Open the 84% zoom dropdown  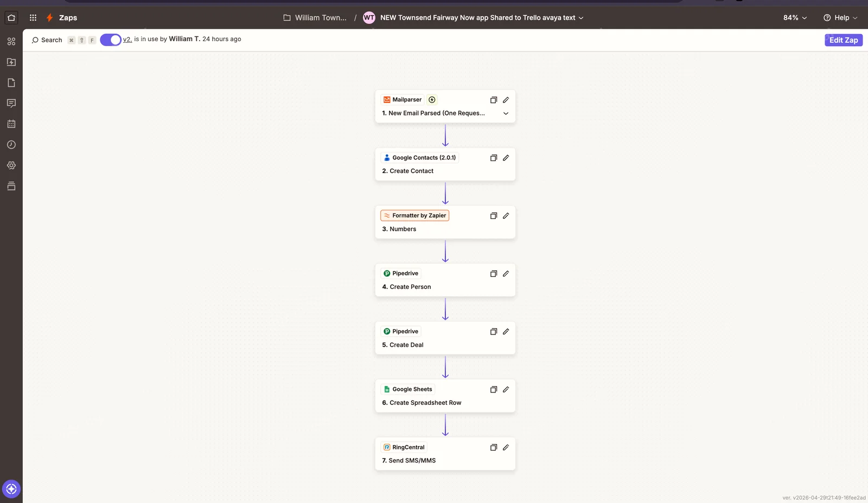click(795, 18)
